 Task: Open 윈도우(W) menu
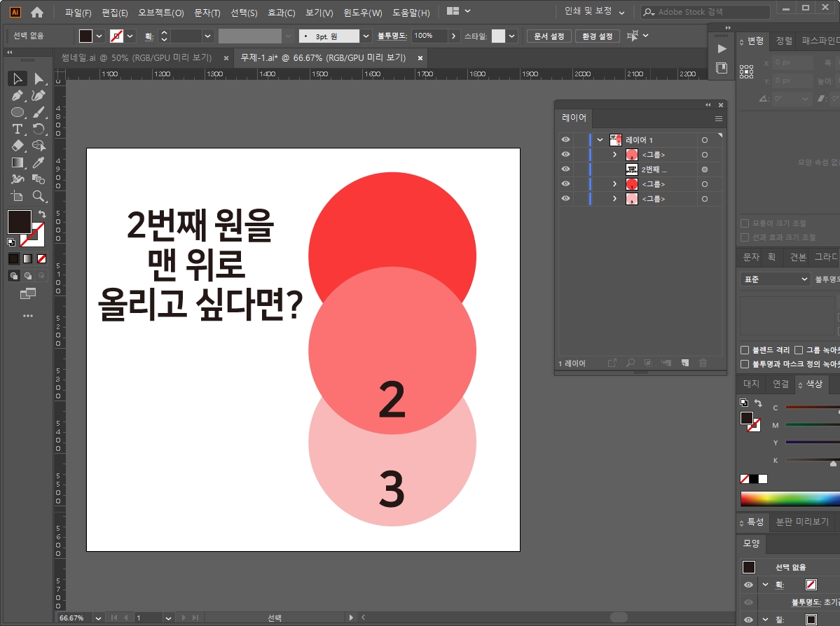pos(363,13)
